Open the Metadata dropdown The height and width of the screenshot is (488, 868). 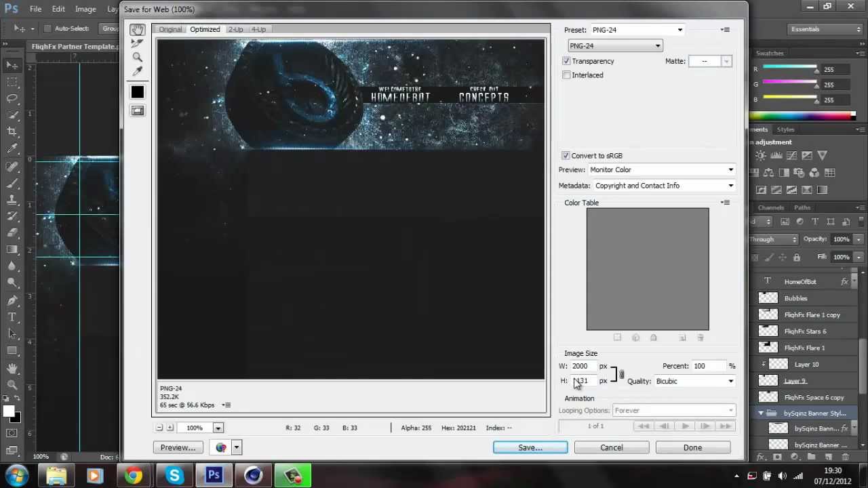(x=664, y=186)
